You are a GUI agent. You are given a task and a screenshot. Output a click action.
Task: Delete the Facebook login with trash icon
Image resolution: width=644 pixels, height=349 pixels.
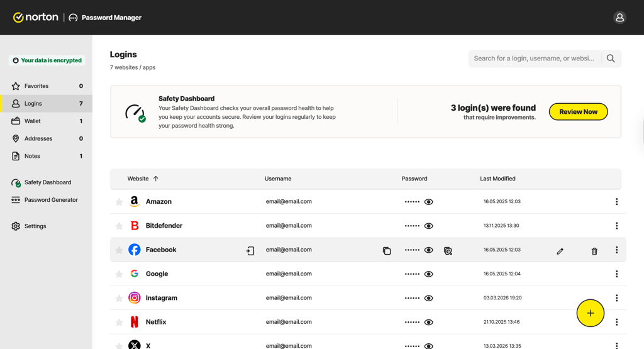(594, 251)
